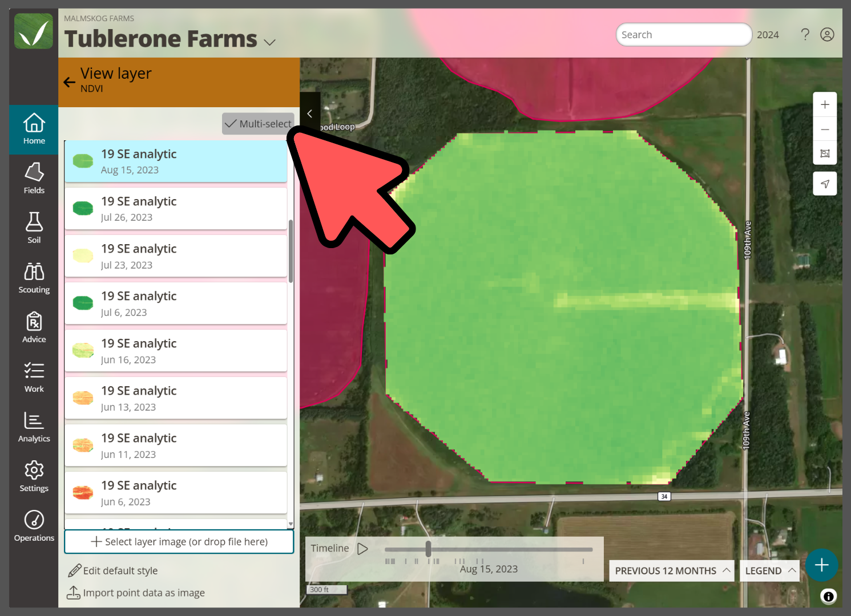Open the map info icon

coord(828,597)
